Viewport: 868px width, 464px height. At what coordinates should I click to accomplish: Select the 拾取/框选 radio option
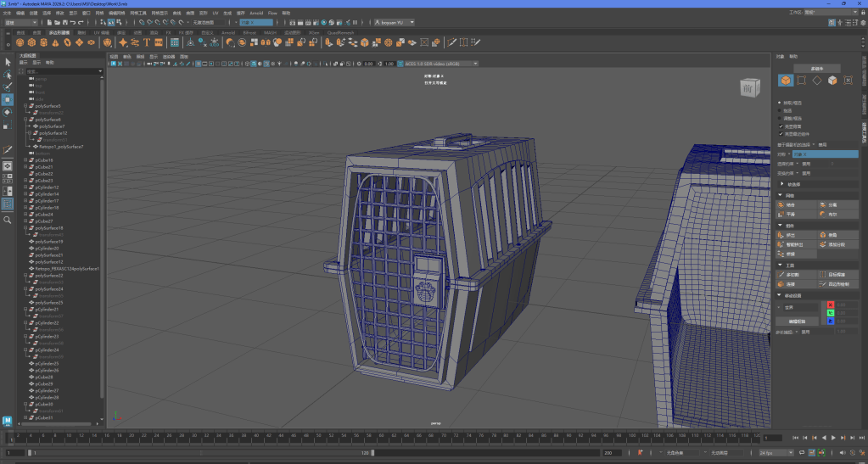tap(781, 103)
